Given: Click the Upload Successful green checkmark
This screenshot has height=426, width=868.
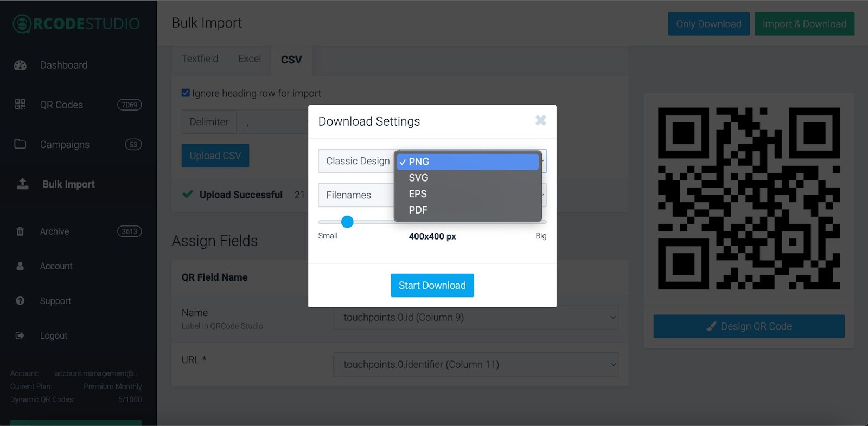Looking at the screenshot, I should click(188, 194).
